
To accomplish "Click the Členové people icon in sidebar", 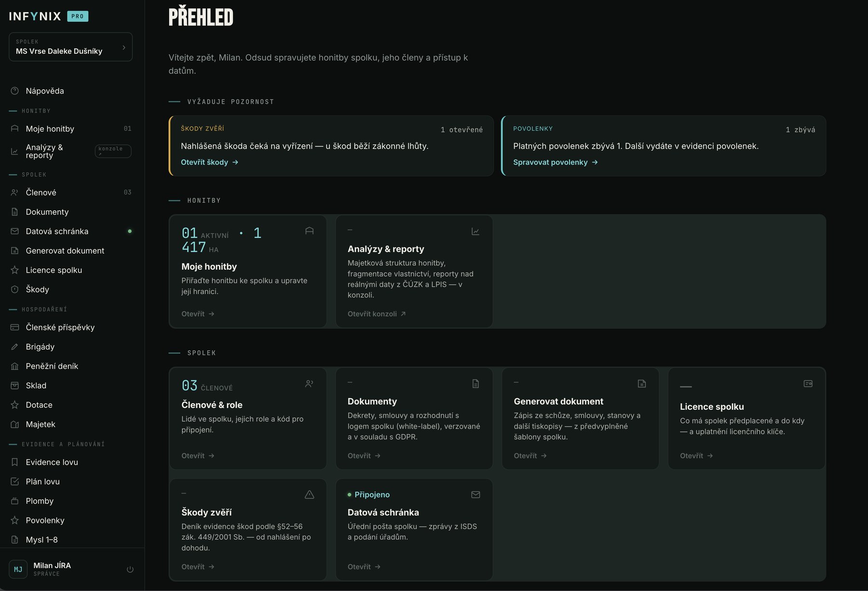I will 15,192.
